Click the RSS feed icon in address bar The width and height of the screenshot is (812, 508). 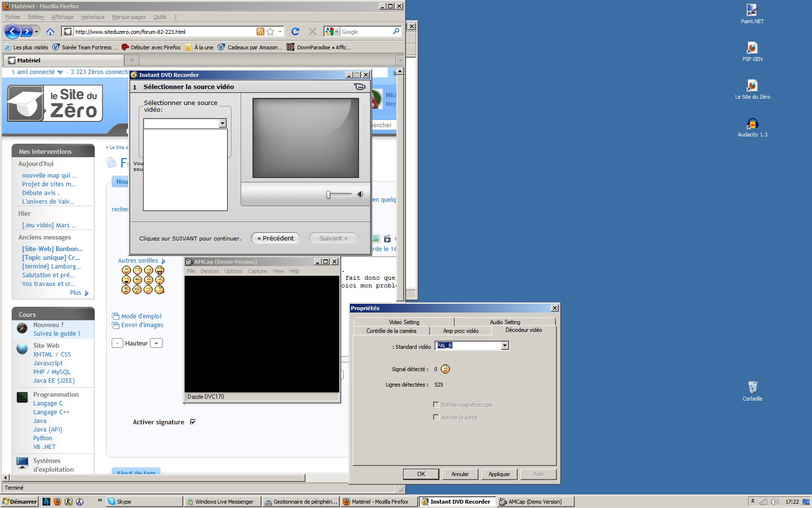click(261, 31)
